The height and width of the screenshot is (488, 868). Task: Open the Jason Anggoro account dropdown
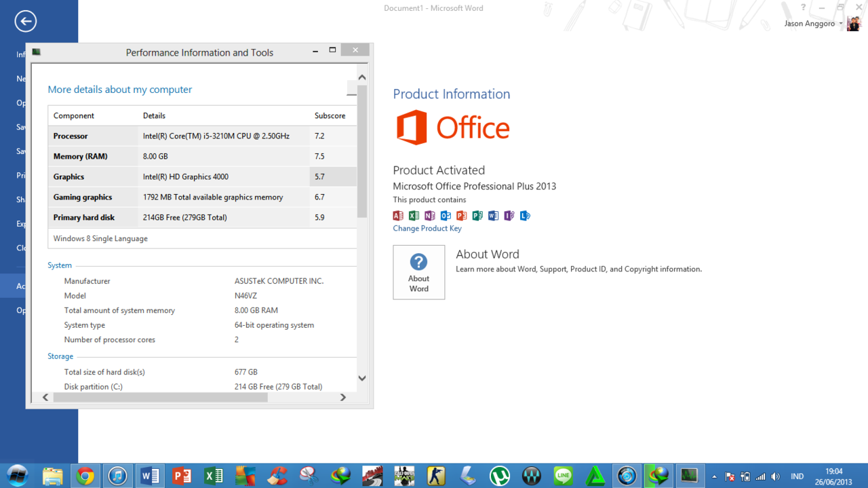click(841, 24)
